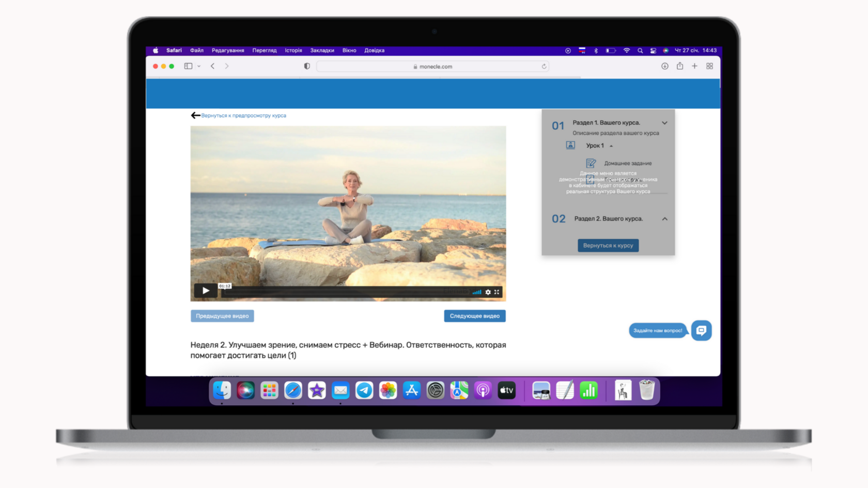Collapse section 02 'Раздел 2' chevron
868x488 pixels.
coord(664,219)
